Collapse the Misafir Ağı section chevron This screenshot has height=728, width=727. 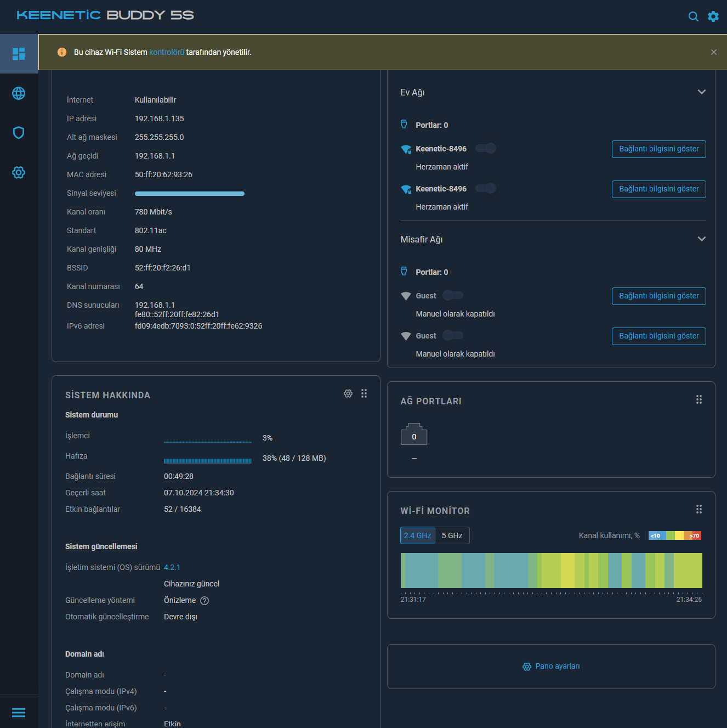point(701,239)
